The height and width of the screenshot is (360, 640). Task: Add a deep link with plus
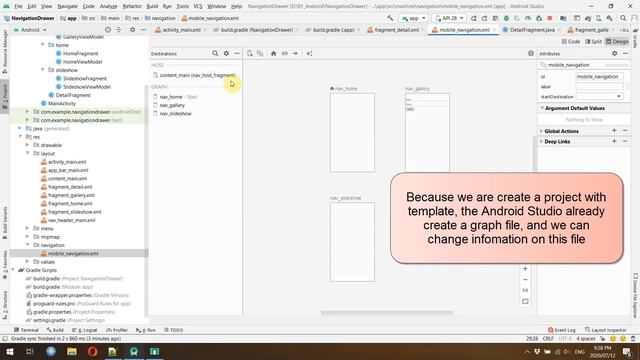(x=614, y=141)
